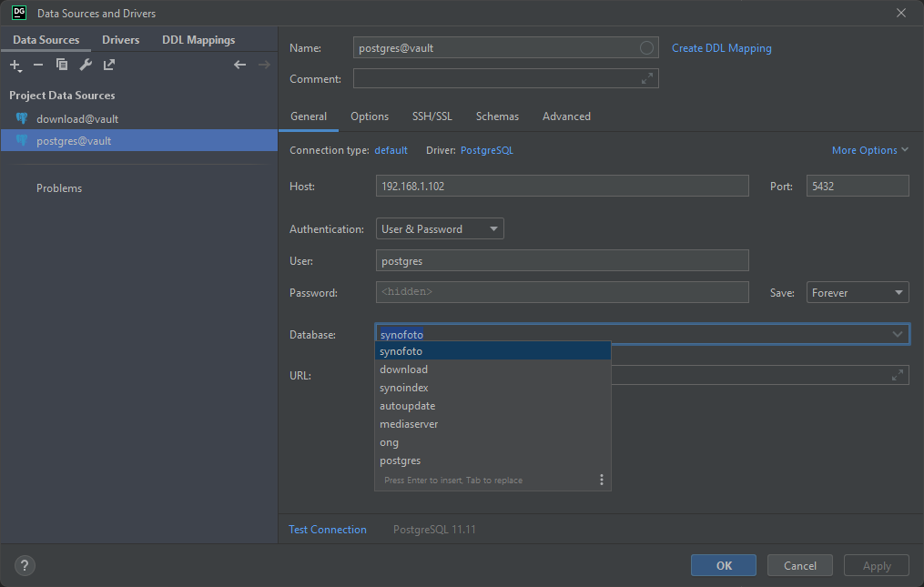Image resolution: width=924 pixels, height=587 pixels.
Task: Open completion popup options menu dots
Action: 601,480
